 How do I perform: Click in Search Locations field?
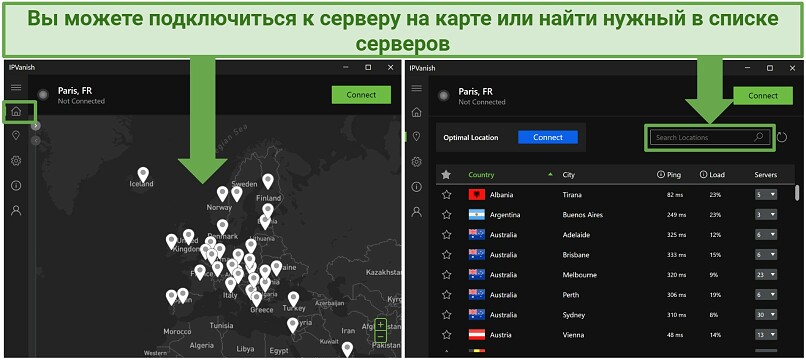pyautogui.click(x=709, y=137)
